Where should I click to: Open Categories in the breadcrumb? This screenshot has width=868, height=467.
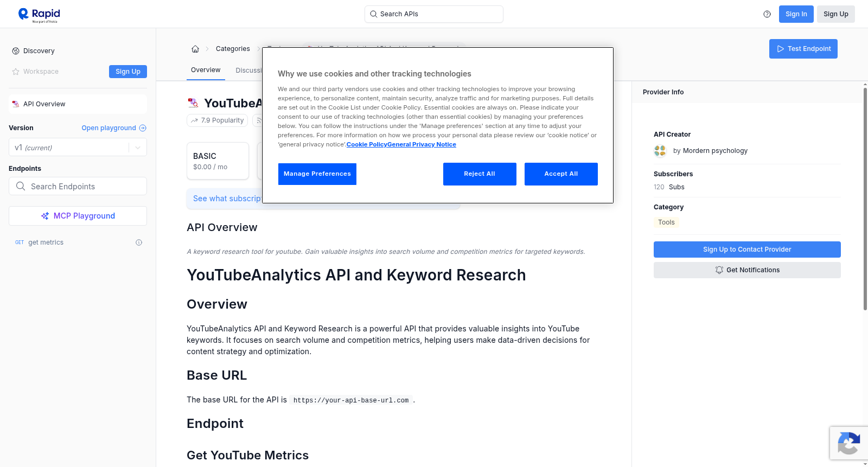(x=233, y=49)
